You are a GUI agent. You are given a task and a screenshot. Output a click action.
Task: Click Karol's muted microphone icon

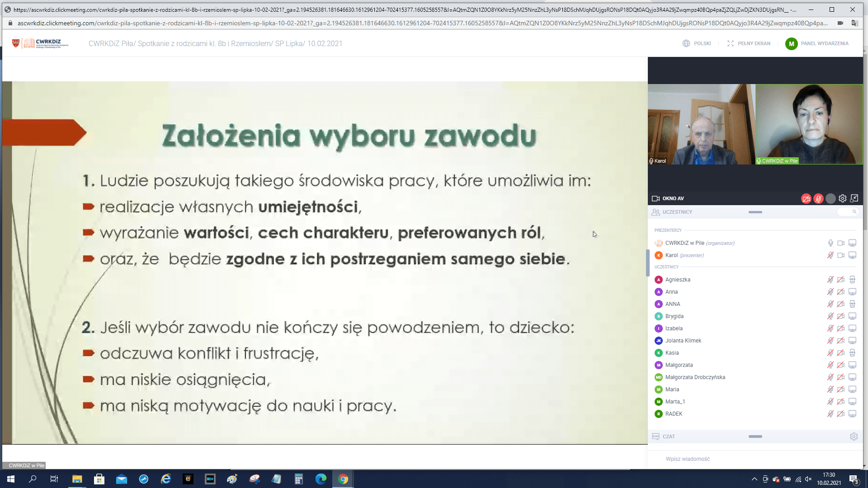click(830, 255)
